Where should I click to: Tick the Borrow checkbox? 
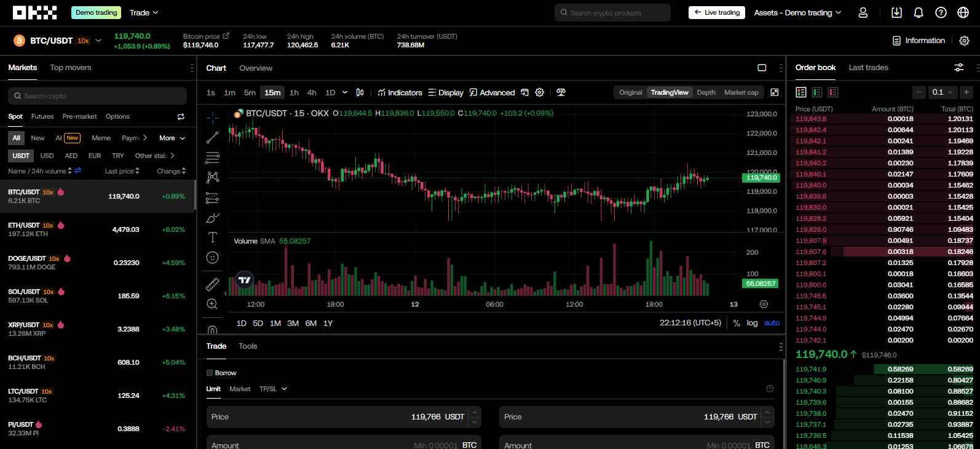coord(210,373)
